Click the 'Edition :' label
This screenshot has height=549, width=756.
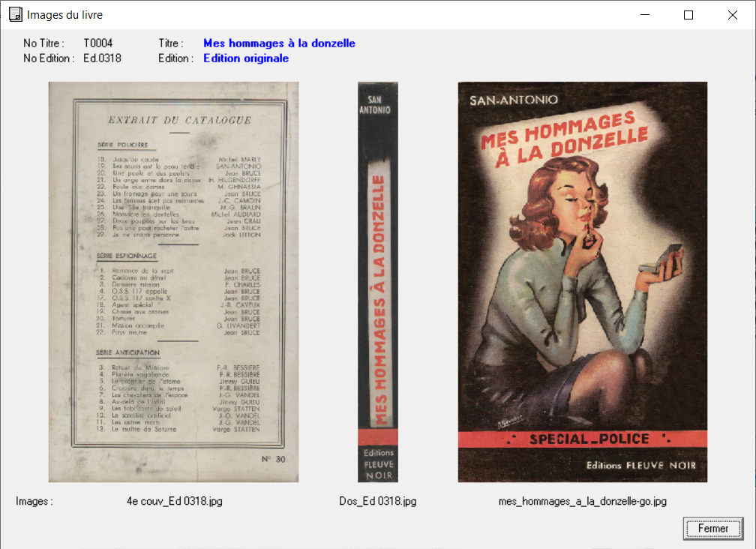(x=176, y=58)
